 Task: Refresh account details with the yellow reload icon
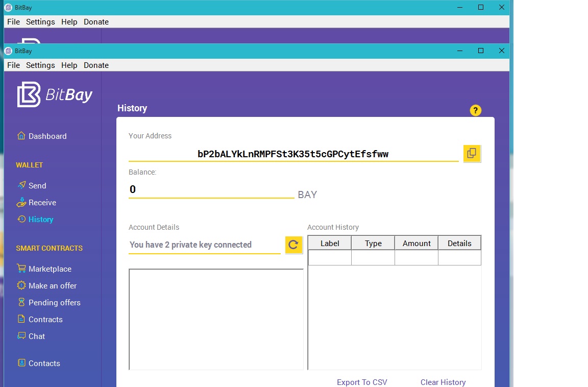coord(293,245)
